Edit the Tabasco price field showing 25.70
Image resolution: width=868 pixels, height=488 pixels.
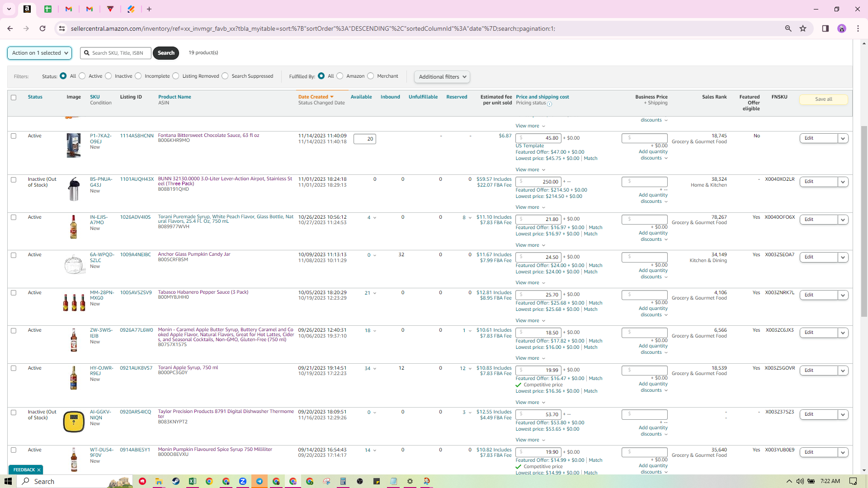538,295
